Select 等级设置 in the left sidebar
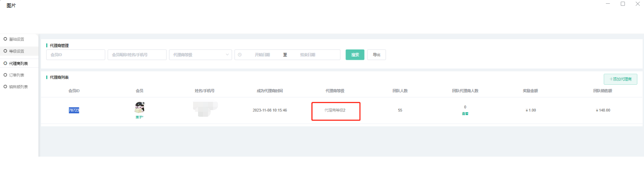Screen dimensions: 644x182 (x=16, y=51)
